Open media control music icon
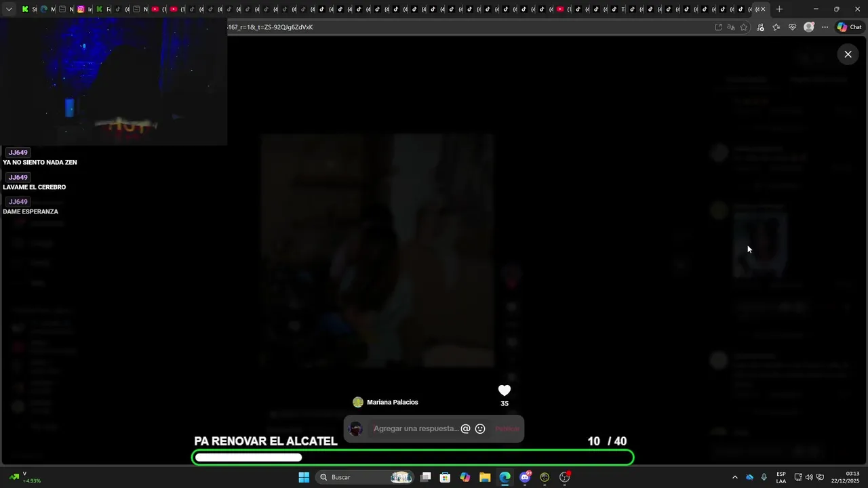Screen dimensions: 868x488 (760, 27)
